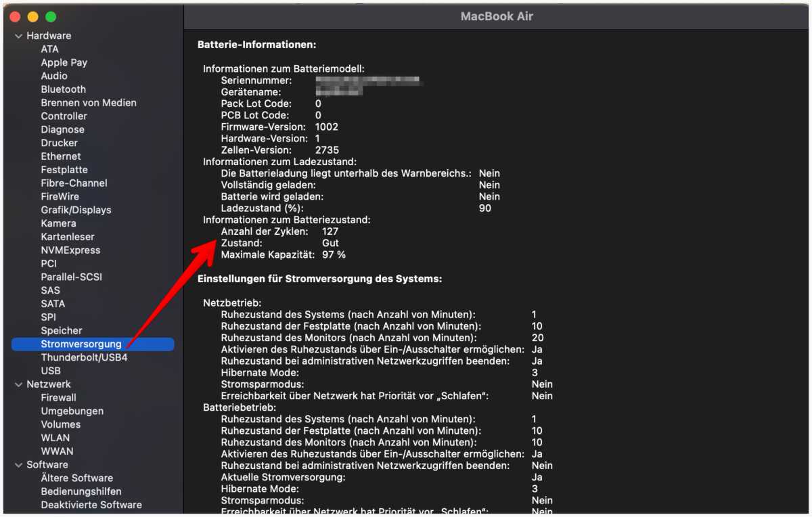The image size is (812, 517).
Task: Select the Software category
Action: click(47, 465)
